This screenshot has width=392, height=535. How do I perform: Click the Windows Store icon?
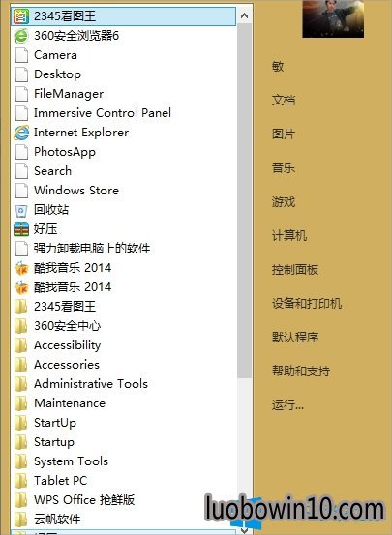21,191
